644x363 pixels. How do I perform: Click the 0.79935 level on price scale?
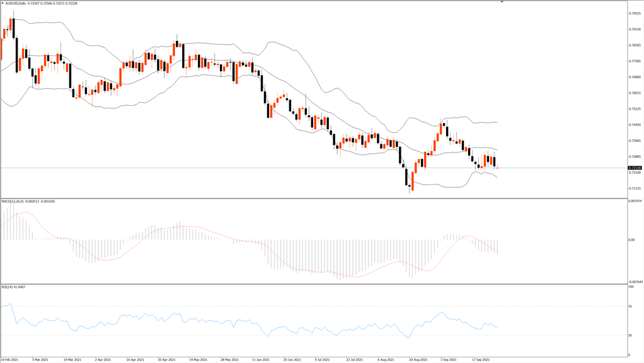tap(635, 13)
